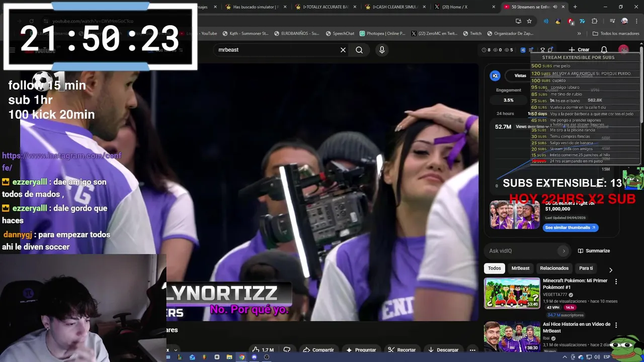Expand hidden bookmarks double chevron
The width and height of the screenshot is (644, 362).
coord(579,34)
